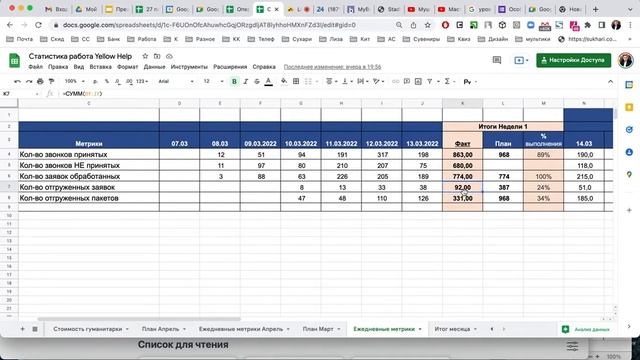Open Google Tasks side panel
This screenshot has height=360, width=640.
[629, 130]
